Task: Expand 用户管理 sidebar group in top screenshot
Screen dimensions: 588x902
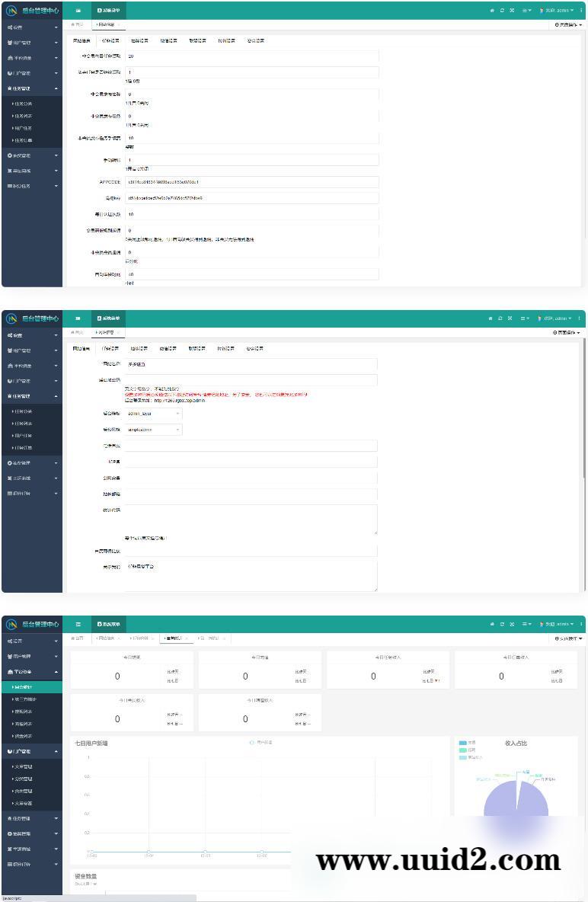Action: pos(32,43)
